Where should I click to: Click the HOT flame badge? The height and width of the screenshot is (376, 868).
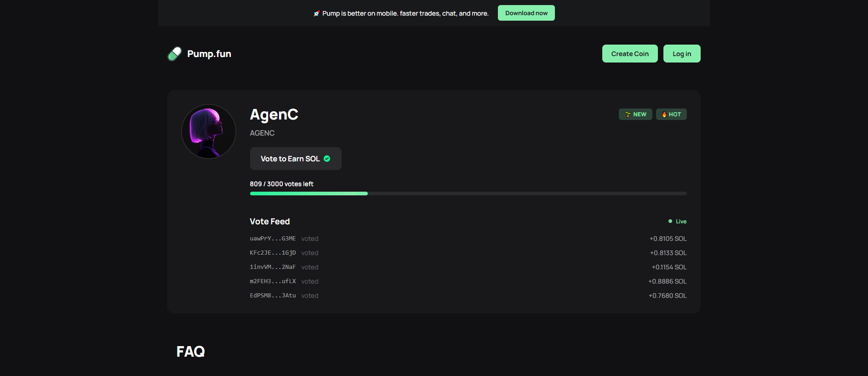671,114
